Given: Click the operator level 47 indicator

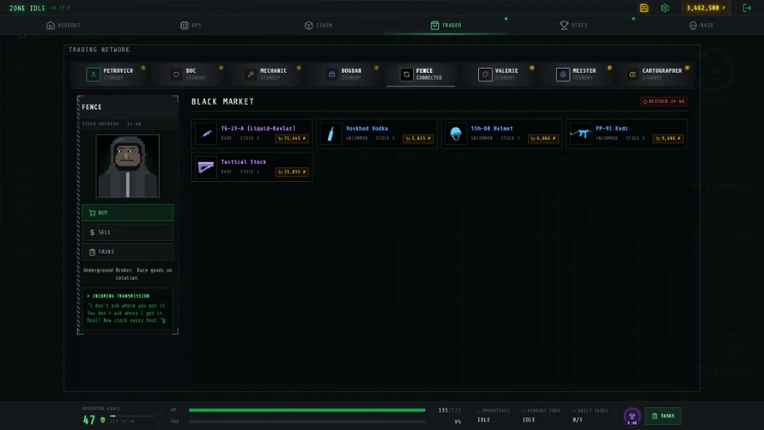Looking at the screenshot, I should (89, 420).
